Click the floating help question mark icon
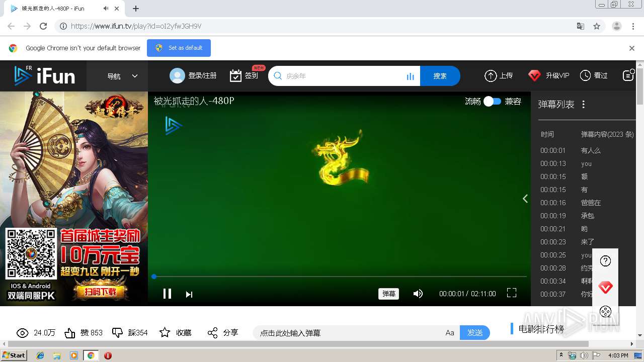 pyautogui.click(x=606, y=261)
